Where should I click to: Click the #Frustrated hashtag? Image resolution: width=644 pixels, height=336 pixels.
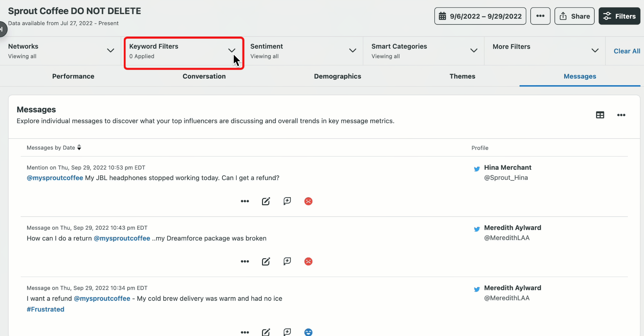coord(45,309)
